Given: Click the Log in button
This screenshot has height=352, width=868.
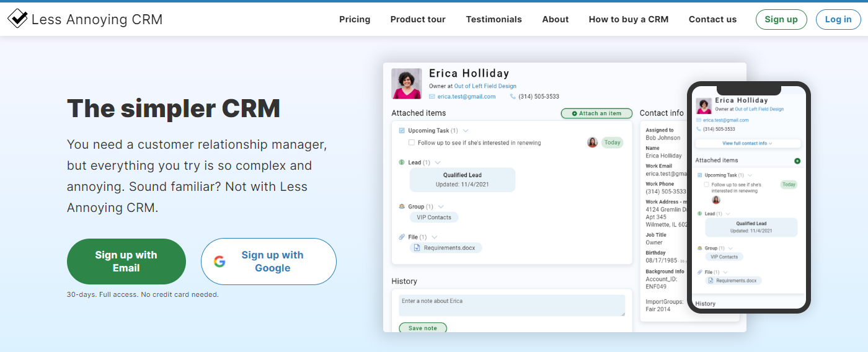Looking at the screenshot, I should tap(838, 19).
